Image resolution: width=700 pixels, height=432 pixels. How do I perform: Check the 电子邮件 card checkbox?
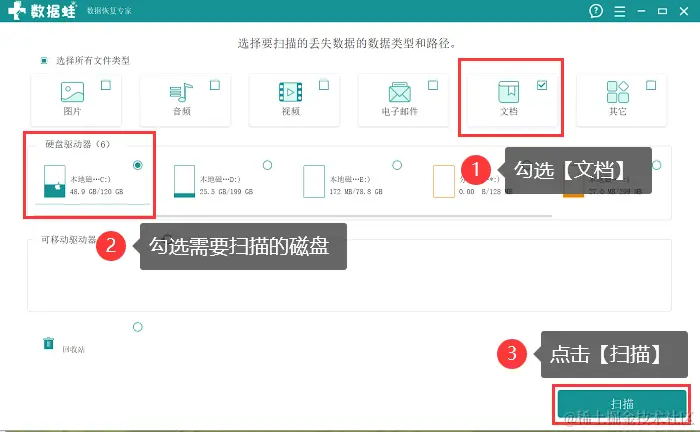tap(433, 85)
